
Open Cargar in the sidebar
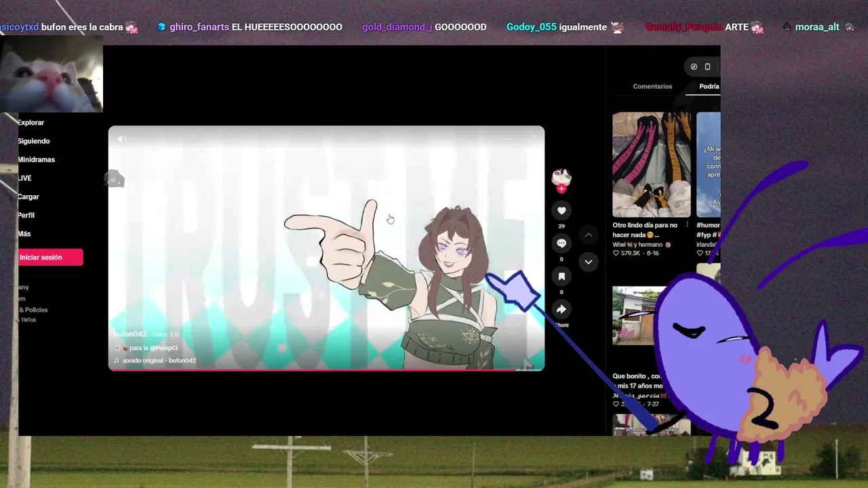(28, 197)
